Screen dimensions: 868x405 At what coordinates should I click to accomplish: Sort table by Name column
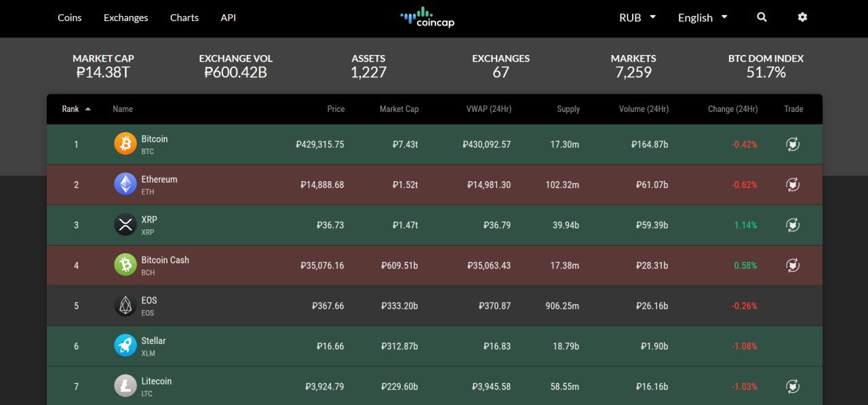click(123, 109)
